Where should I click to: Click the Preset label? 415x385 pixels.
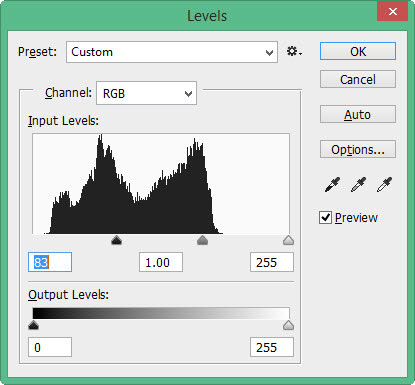coord(37,52)
